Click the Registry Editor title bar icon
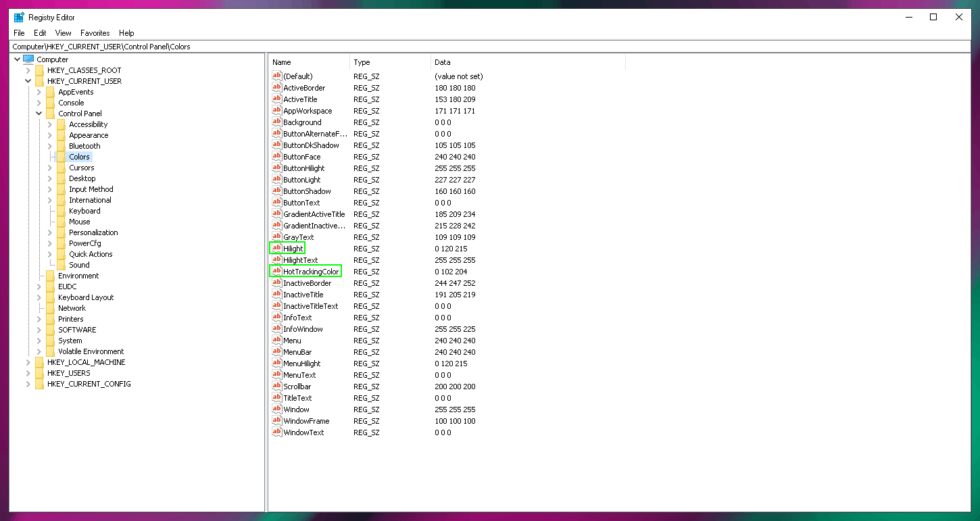Screen dimensions: 980x521 coord(19,18)
